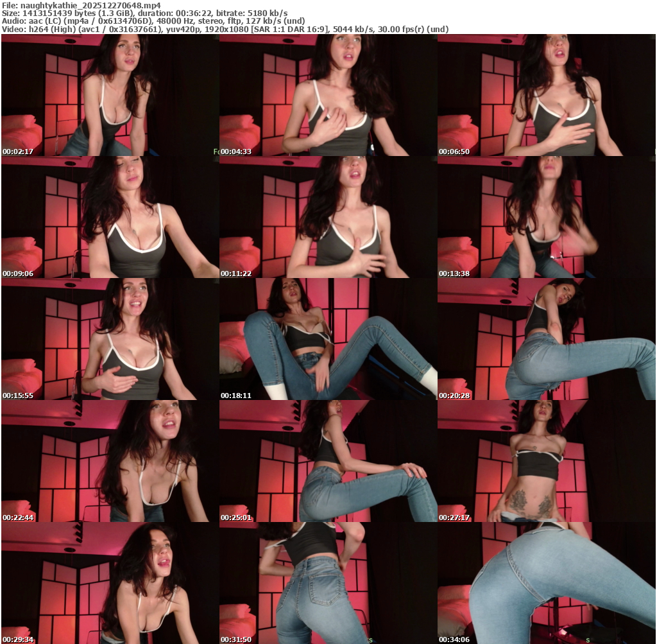
Task: Select the frame at 00:04:33
Action: [x=328, y=95]
